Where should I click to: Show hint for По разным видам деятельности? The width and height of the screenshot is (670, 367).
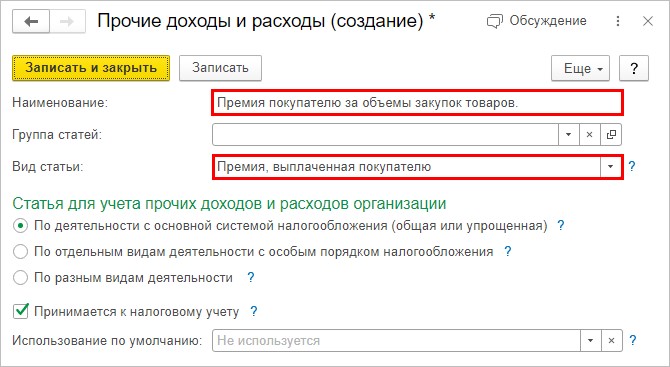(251, 277)
